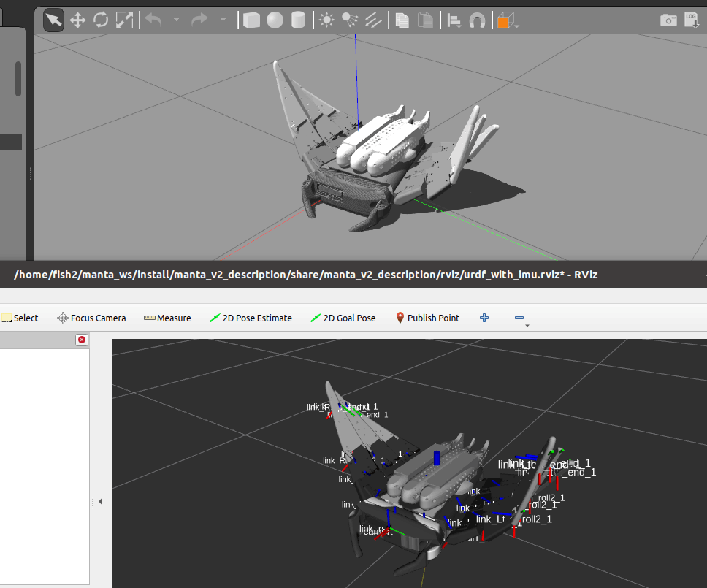707x588 pixels.
Task: Add a point light source
Action: [326, 20]
